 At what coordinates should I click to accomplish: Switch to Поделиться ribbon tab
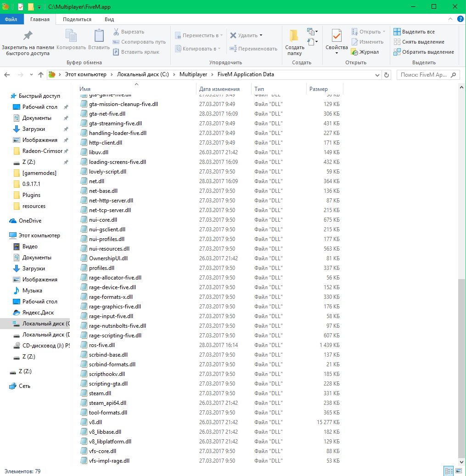[x=77, y=19]
